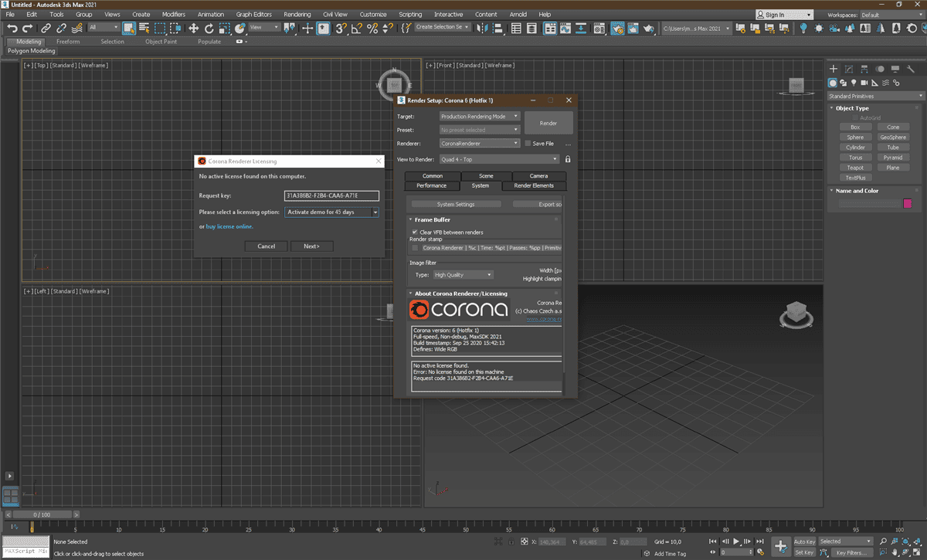Open the Create tab in command panel
The height and width of the screenshot is (560, 927).
tap(834, 69)
